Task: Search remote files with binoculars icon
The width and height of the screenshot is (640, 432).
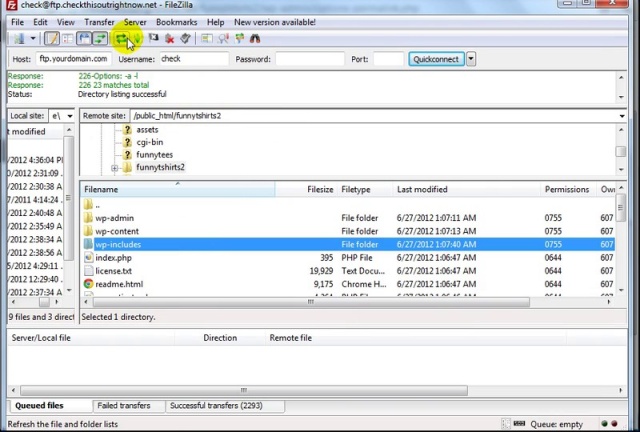Action: coord(255,39)
